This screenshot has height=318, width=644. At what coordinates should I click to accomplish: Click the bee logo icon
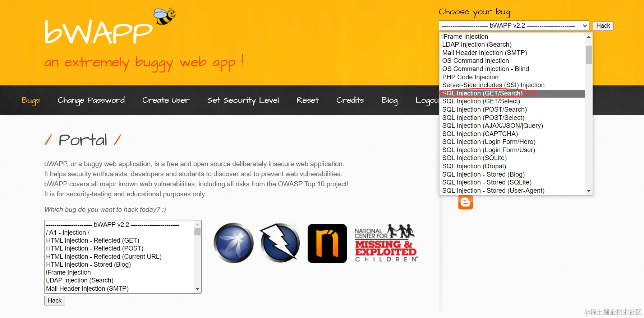(165, 17)
